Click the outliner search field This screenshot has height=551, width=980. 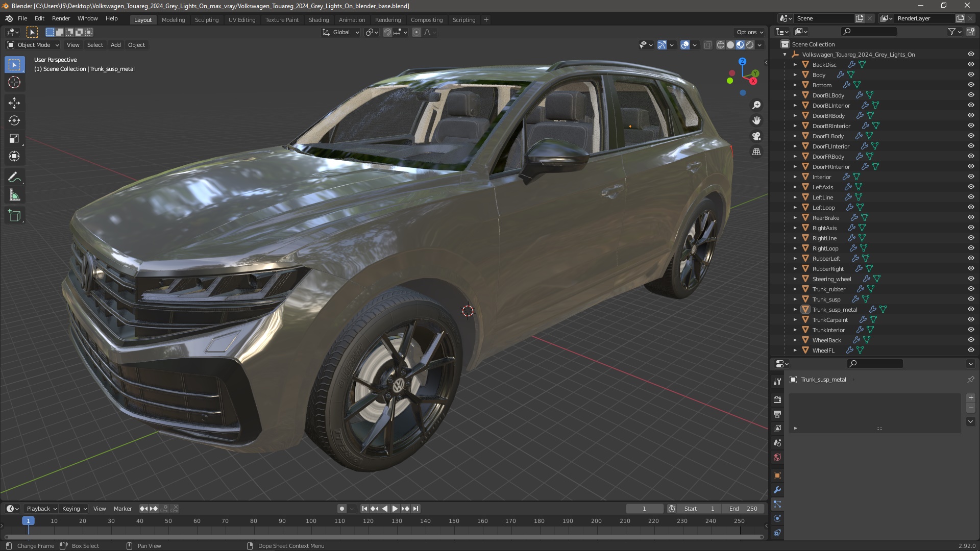coord(869,32)
